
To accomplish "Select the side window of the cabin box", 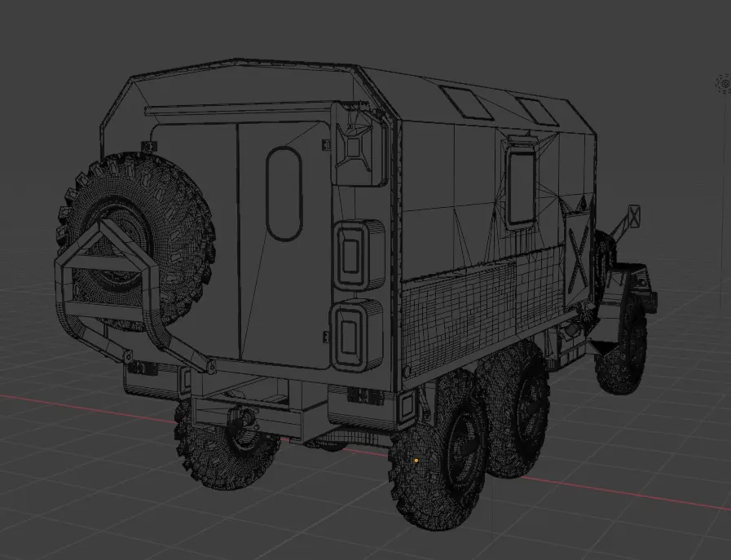I will (522, 187).
